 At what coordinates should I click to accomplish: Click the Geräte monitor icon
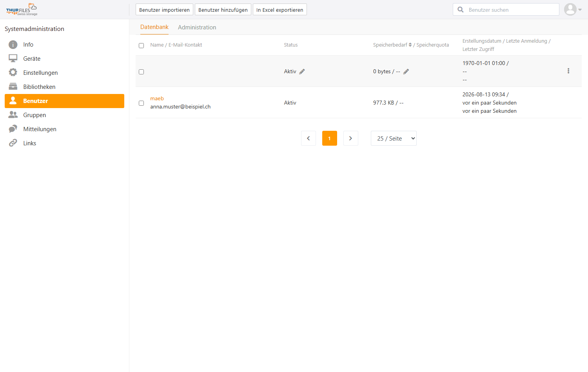[13, 59]
